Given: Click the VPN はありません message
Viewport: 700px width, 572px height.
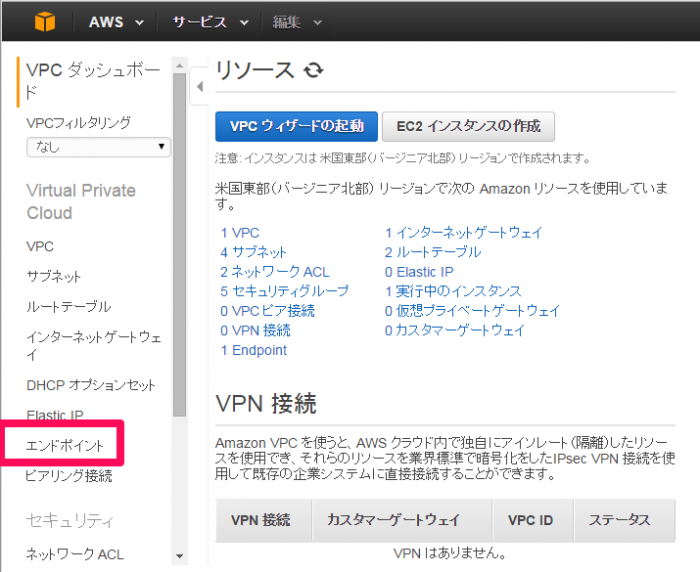Looking at the screenshot, I should tap(450, 554).
